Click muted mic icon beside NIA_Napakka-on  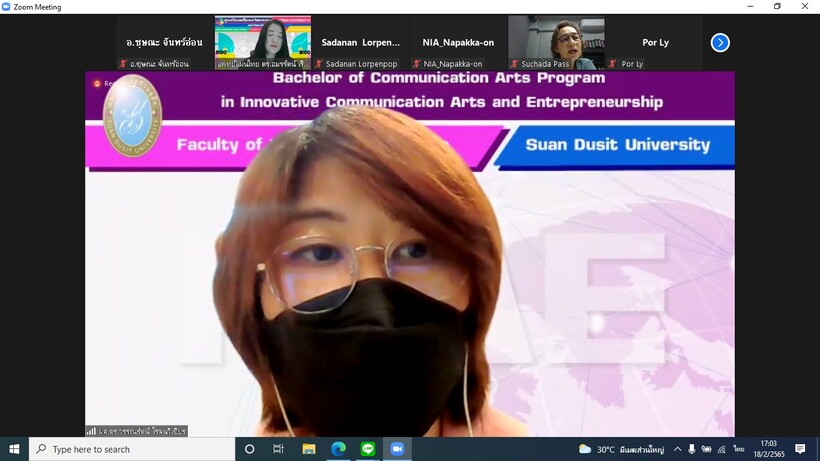click(x=416, y=64)
